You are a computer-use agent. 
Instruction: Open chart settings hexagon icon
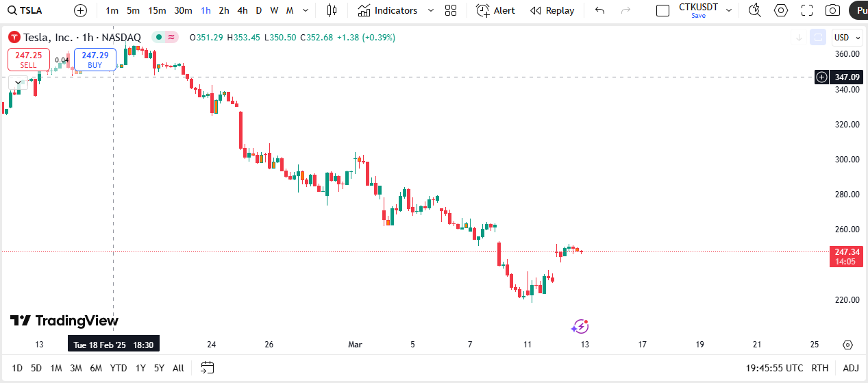click(781, 10)
